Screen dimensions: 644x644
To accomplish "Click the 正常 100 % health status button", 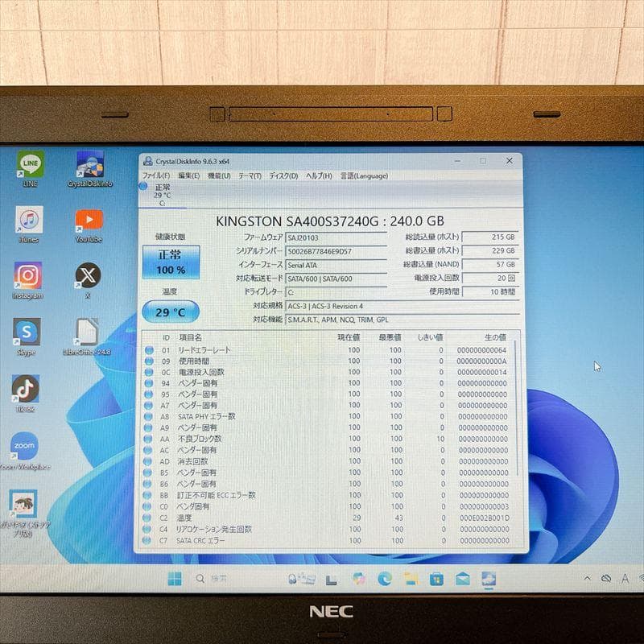I will (171, 262).
